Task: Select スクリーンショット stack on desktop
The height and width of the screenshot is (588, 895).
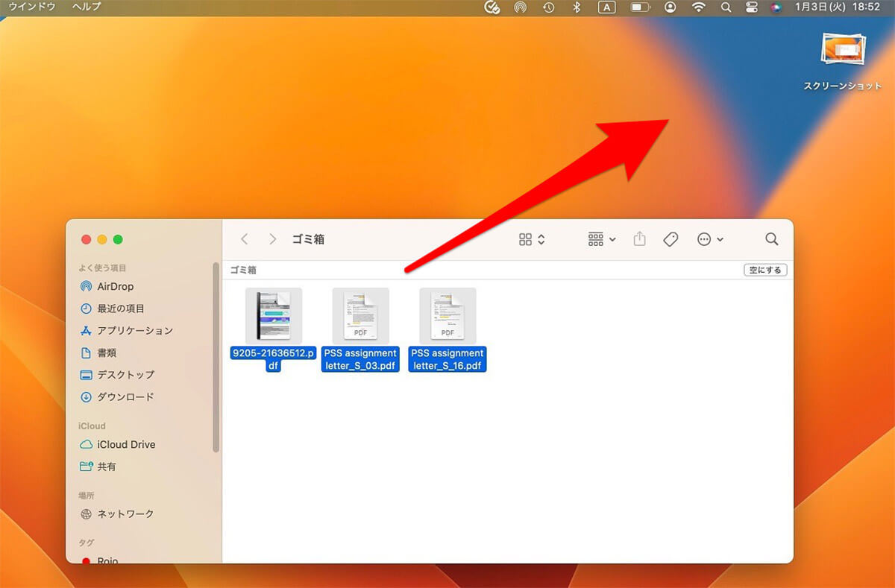Action: 843,49
